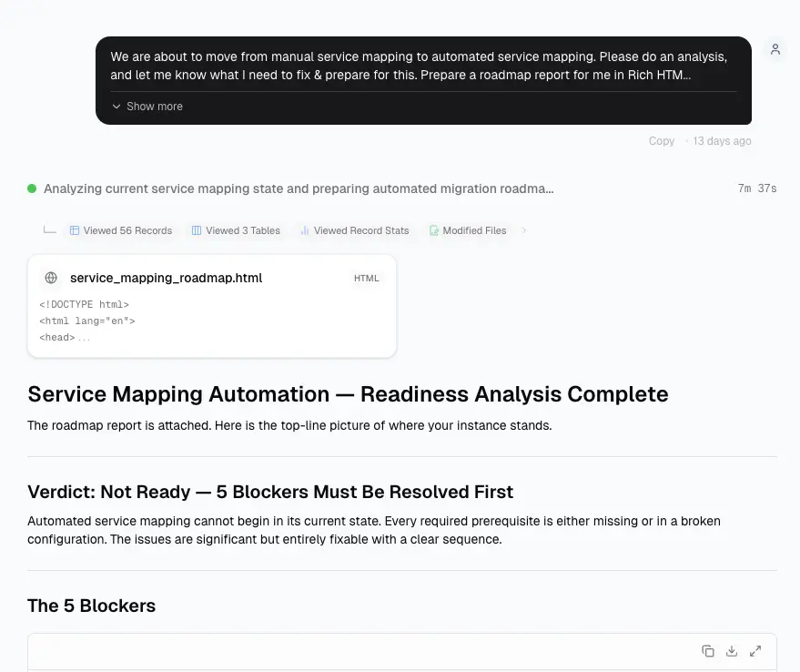This screenshot has width=800, height=672.
Task: Click the green status dot indicator
Action: point(32,188)
